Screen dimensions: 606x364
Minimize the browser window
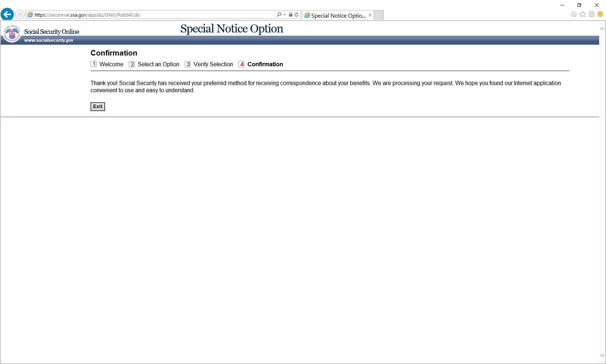[x=562, y=5]
